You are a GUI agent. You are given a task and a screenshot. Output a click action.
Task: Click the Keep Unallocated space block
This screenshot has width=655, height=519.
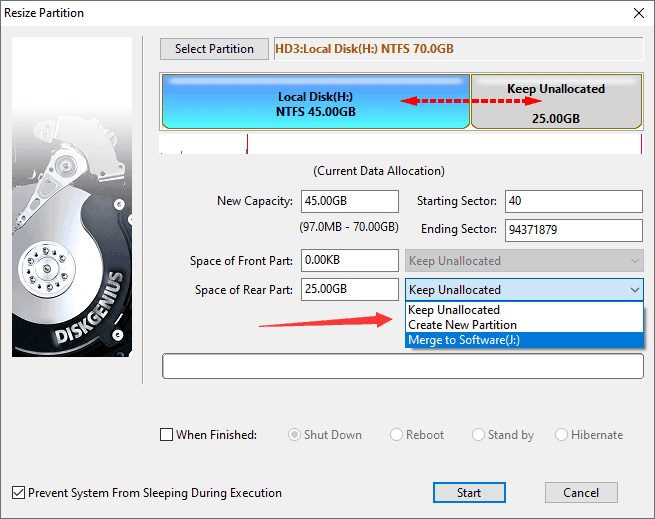(556, 104)
